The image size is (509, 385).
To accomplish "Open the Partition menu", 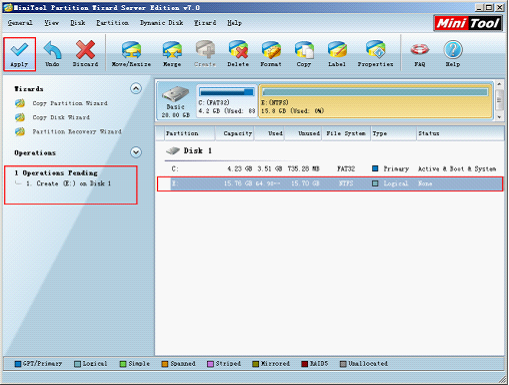I will pyautogui.click(x=112, y=23).
